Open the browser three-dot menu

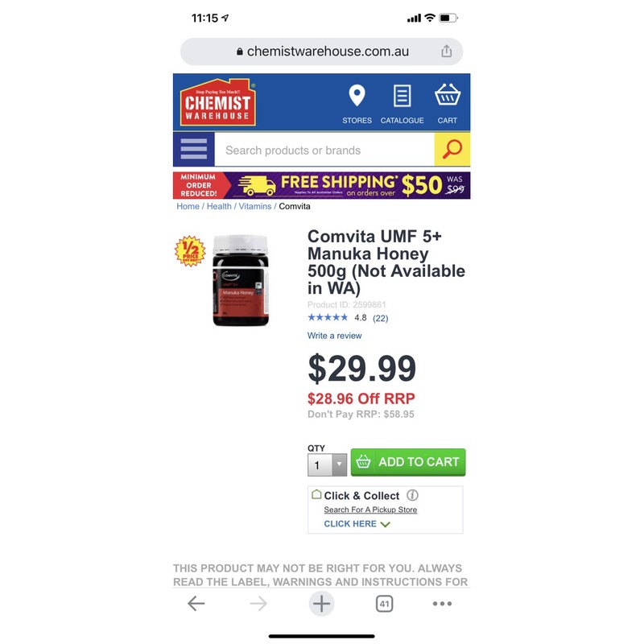pyautogui.click(x=442, y=603)
